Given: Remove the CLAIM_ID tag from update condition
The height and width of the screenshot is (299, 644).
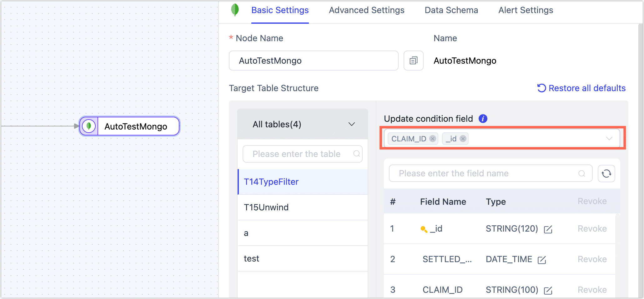Looking at the screenshot, I should pos(433,139).
